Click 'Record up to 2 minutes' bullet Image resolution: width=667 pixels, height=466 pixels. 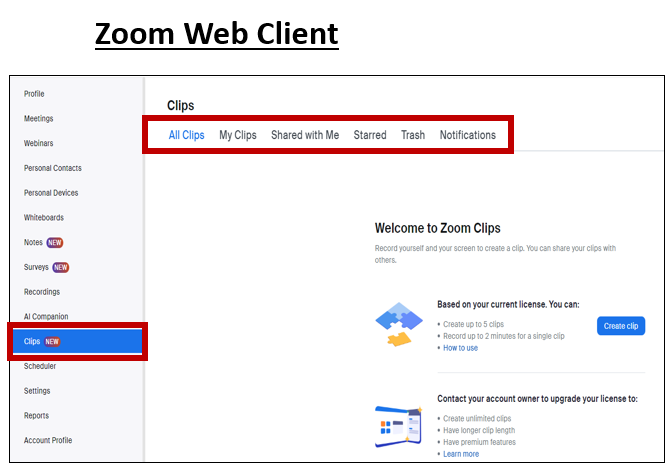[504, 336]
